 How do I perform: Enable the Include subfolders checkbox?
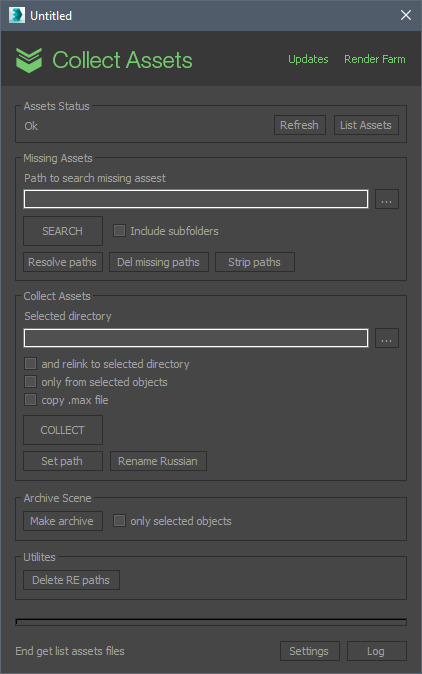119,231
